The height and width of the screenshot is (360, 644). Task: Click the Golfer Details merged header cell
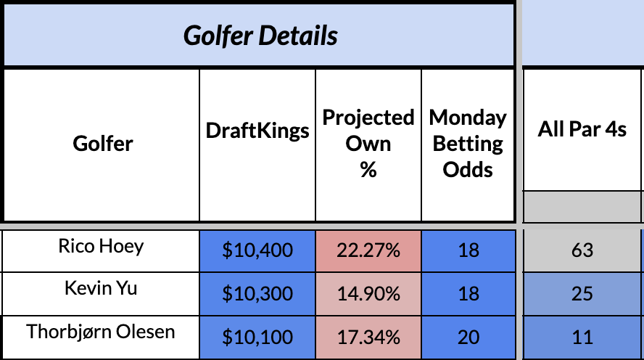(260, 35)
